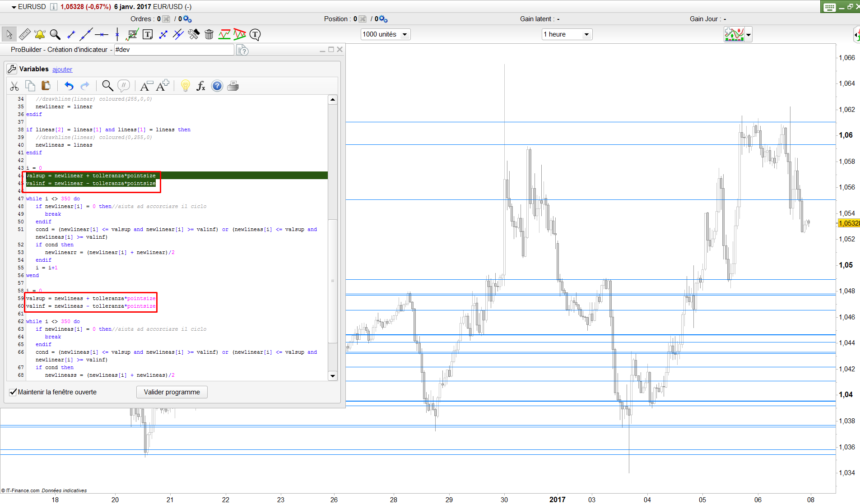This screenshot has width=860, height=504.
Task: Click the 2017 date axis label
Action: pyautogui.click(x=558, y=499)
